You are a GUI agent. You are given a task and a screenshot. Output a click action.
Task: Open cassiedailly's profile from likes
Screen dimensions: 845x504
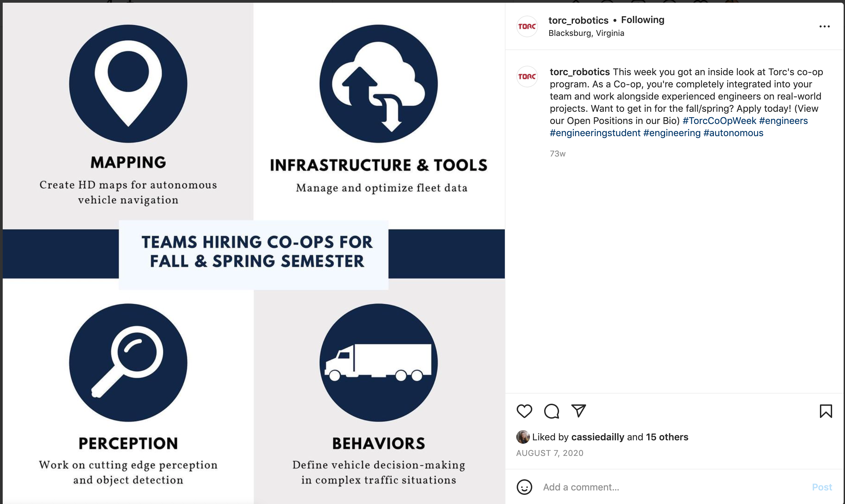pyautogui.click(x=597, y=437)
